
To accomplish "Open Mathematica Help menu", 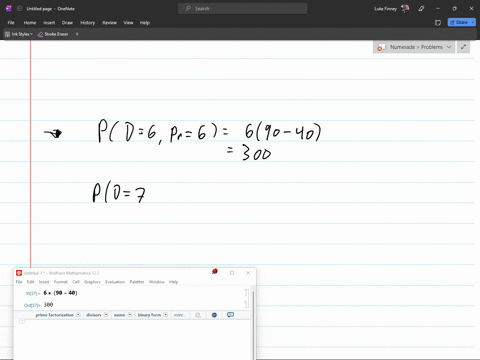I will point(173,282).
